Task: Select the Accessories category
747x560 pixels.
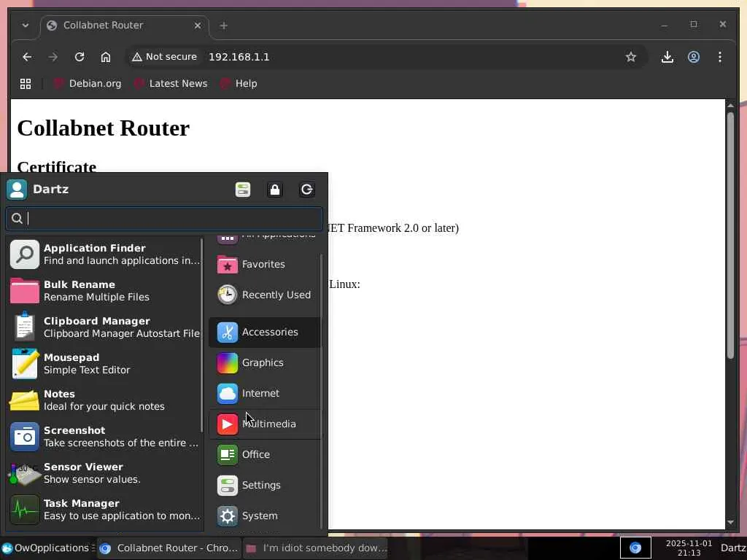Action: [x=265, y=332]
